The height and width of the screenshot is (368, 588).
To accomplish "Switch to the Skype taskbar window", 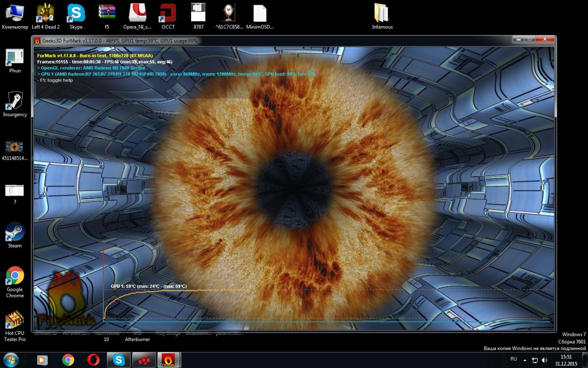I will pyautogui.click(x=119, y=360).
